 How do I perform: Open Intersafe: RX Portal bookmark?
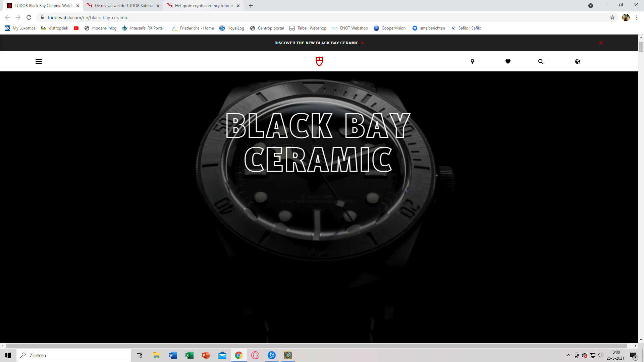coord(144,28)
